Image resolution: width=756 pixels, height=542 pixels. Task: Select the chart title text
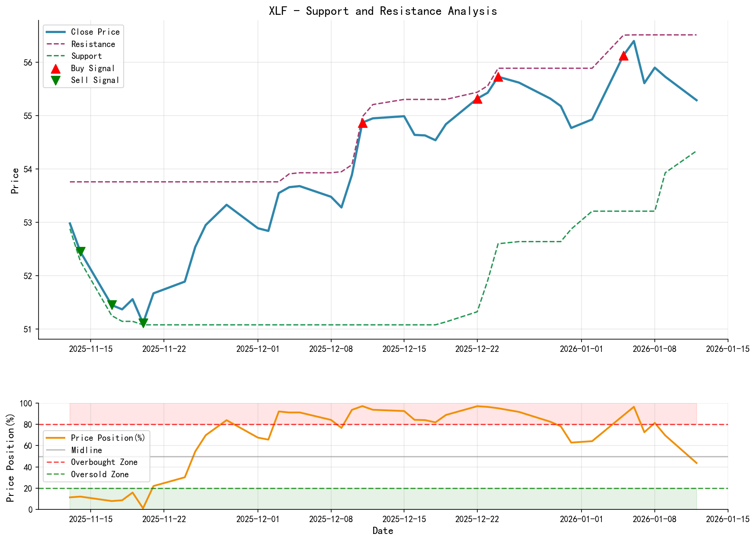pyautogui.click(x=383, y=11)
